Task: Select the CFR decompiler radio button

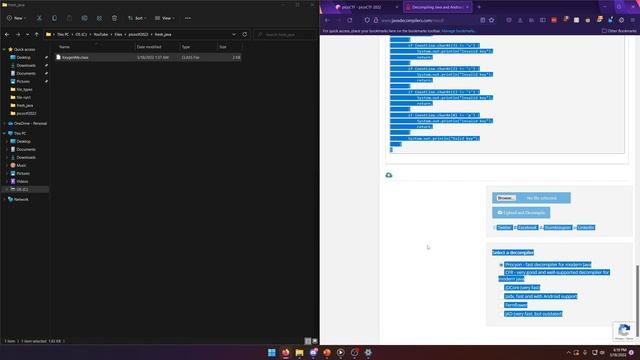Action: pos(501,272)
